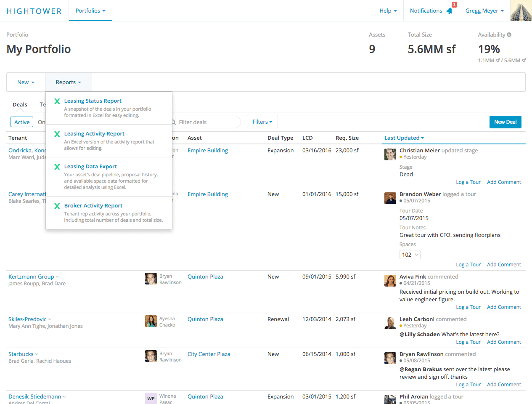
Task: Click Leah Carboni's avatar
Action: tap(390, 323)
